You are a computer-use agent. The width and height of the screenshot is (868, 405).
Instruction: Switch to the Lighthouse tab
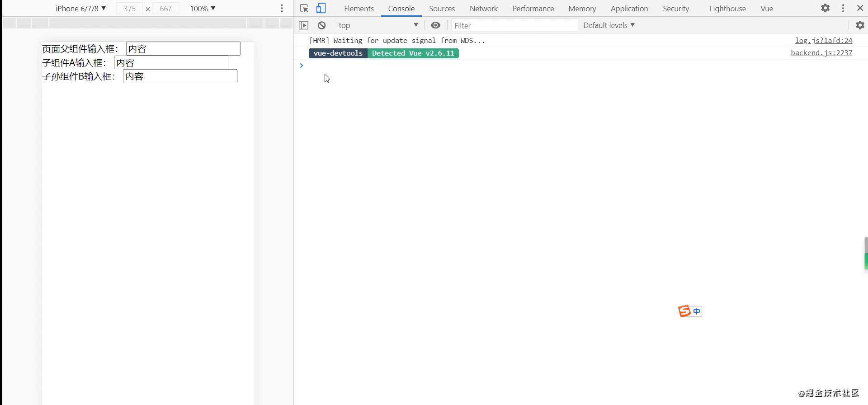pos(727,8)
